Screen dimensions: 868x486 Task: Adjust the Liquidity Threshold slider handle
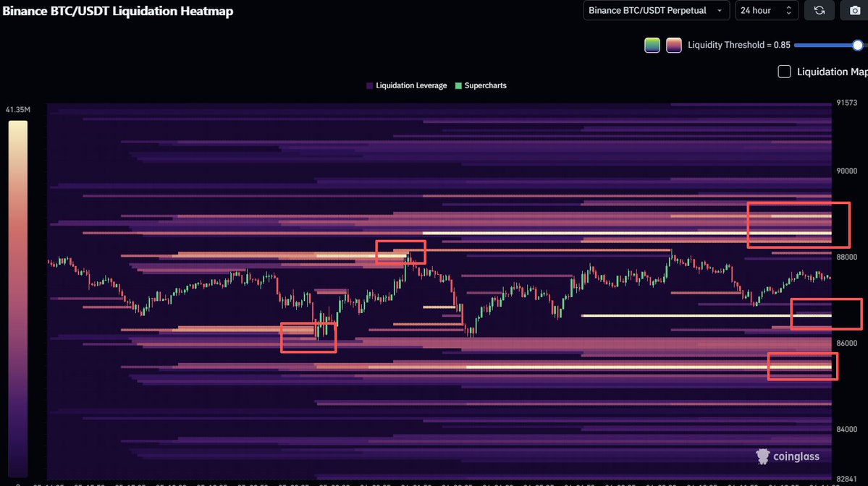coord(857,46)
